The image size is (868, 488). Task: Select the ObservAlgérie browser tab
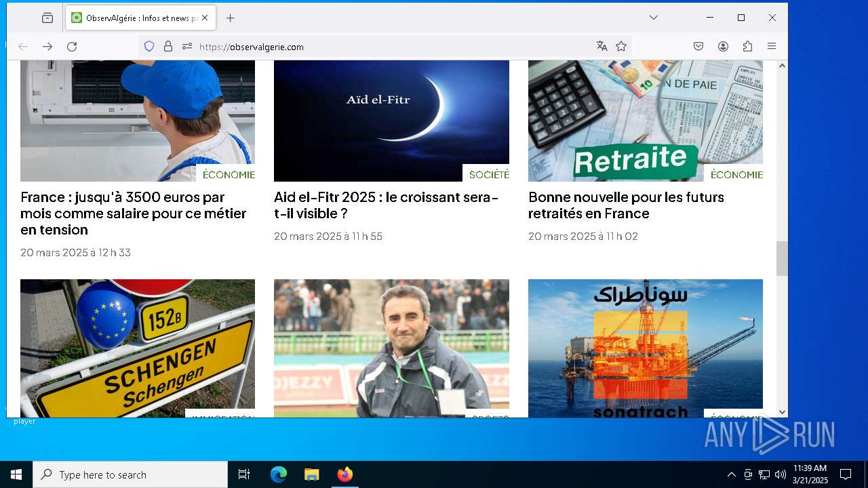click(140, 18)
